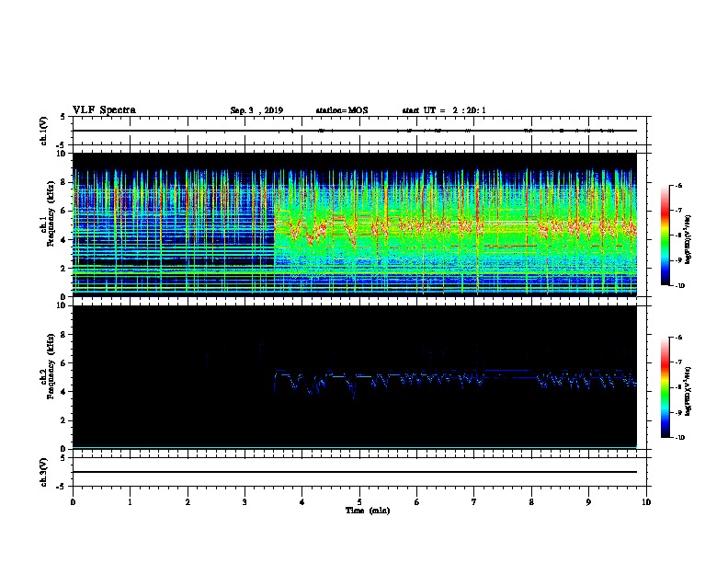Click time axis tick label 9
This screenshot has width=728, height=563.
[x=588, y=502]
